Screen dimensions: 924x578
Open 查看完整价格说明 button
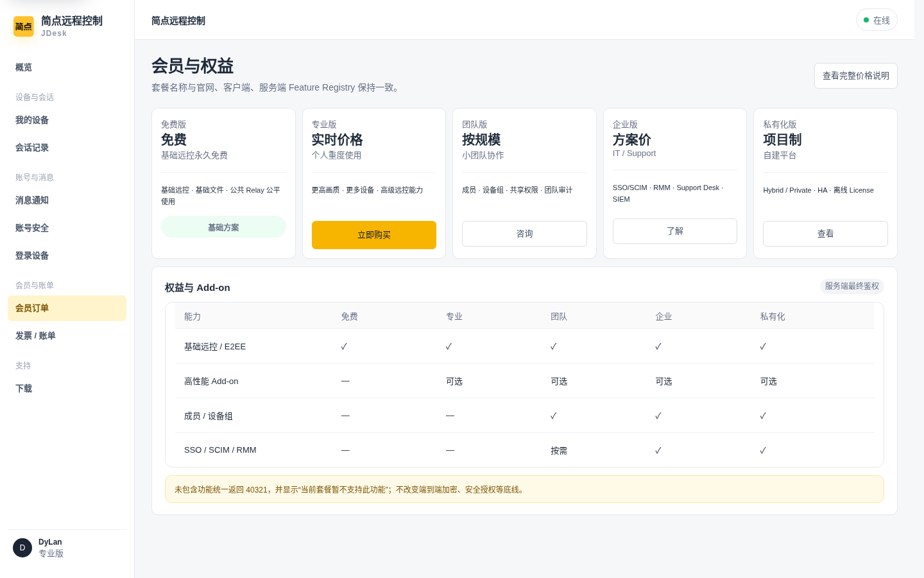[x=856, y=76]
